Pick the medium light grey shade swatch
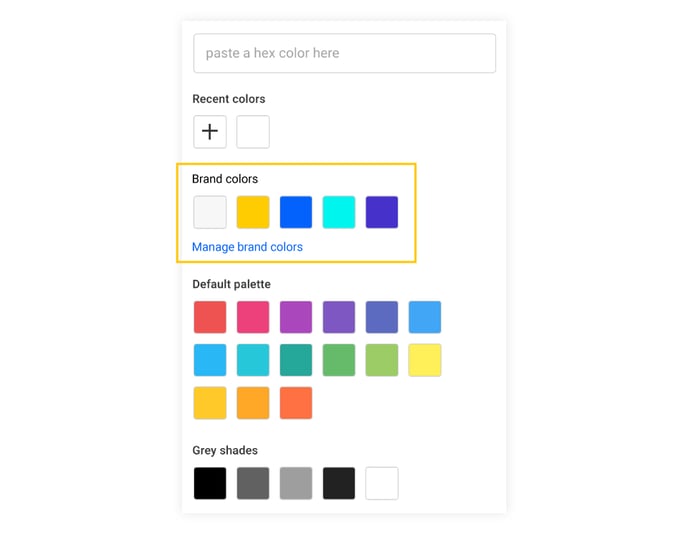The image size is (688, 534). click(296, 484)
